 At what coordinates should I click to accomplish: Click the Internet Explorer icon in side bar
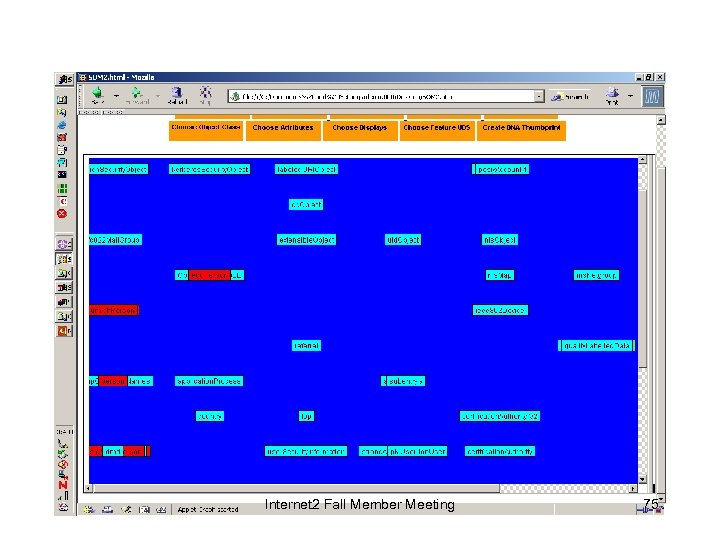[x=62, y=125]
